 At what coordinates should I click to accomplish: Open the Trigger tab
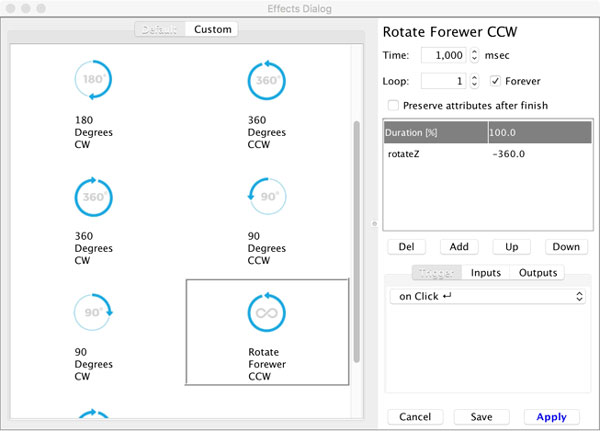(x=437, y=273)
